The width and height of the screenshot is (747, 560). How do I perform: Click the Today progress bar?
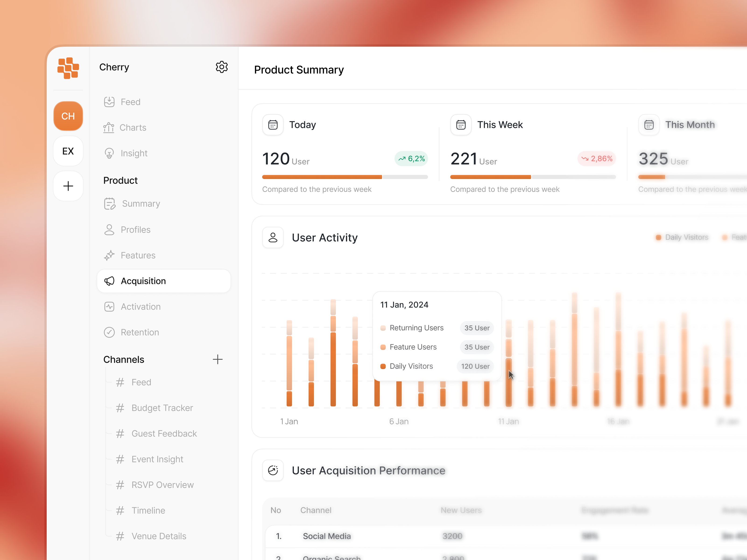click(x=345, y=177)
